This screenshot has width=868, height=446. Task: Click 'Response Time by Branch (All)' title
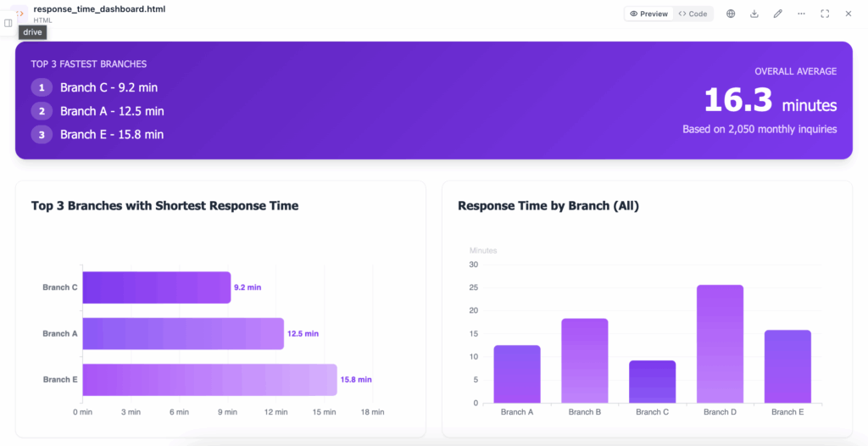[548, 206]
